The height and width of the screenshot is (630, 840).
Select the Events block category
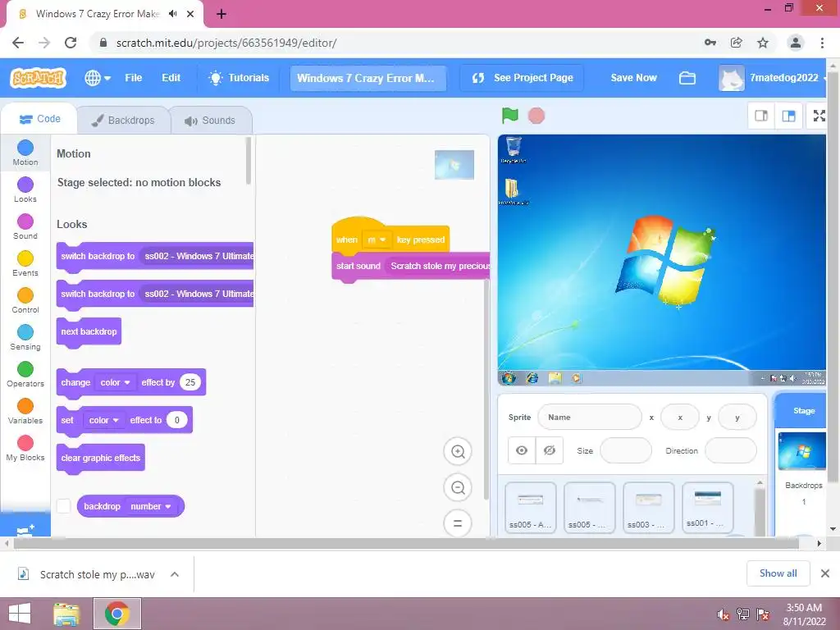click(25, 263)
